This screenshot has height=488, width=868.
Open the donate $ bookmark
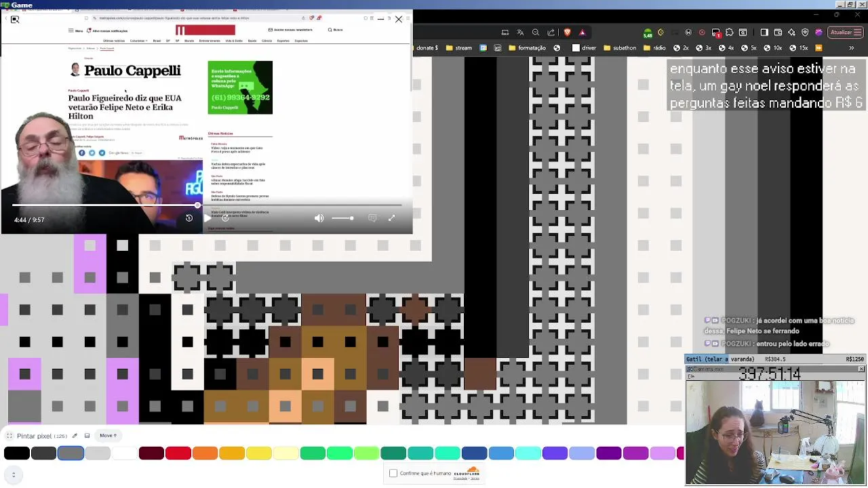click(x=426, y=48)
